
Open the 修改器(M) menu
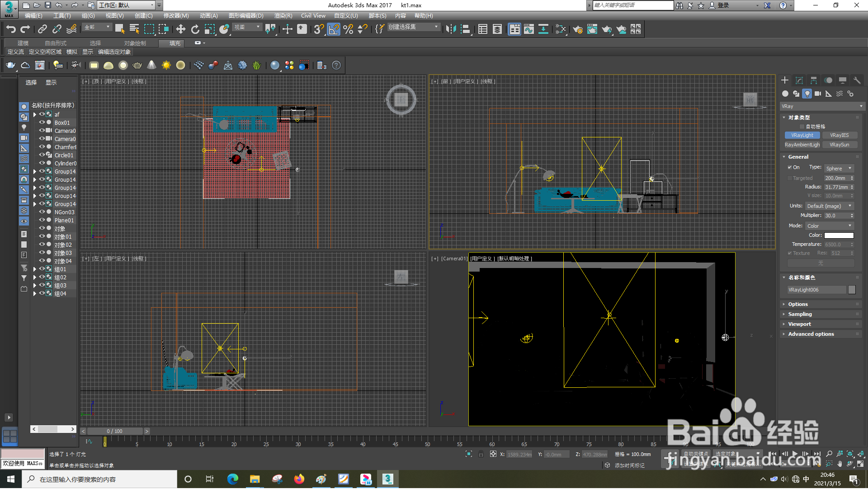176,16
